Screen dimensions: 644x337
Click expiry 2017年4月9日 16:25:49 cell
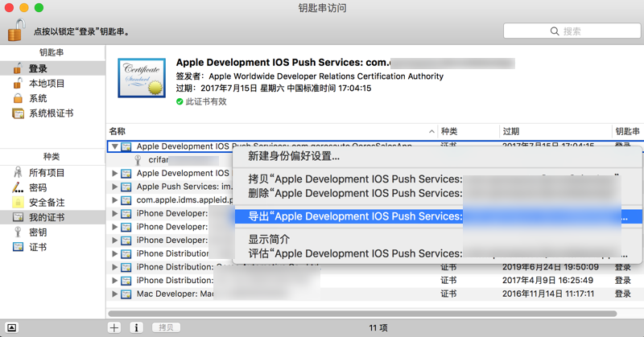click(x=547, y=281)
